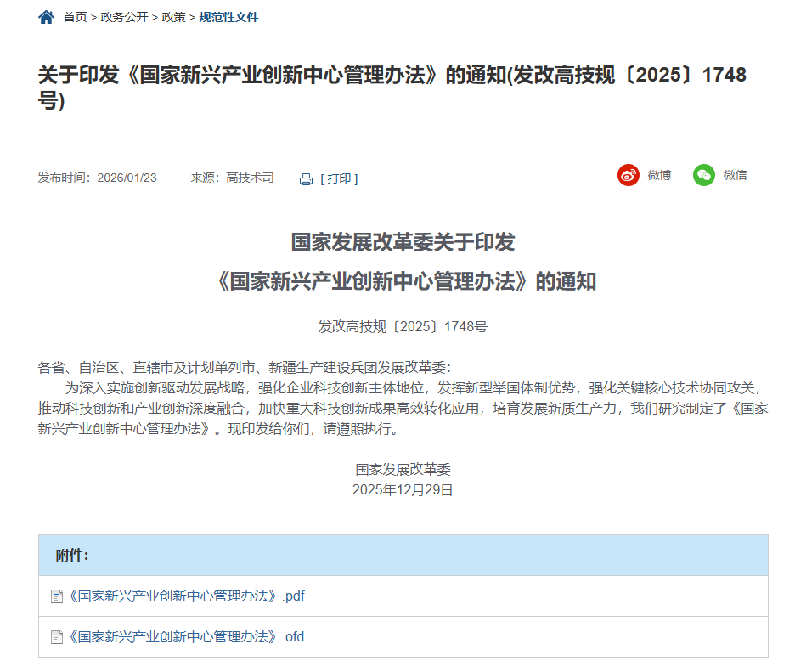Open 政务公开 breadcrumb link
The width and height of the screenshot is (795, 672).
click(124, 17)
